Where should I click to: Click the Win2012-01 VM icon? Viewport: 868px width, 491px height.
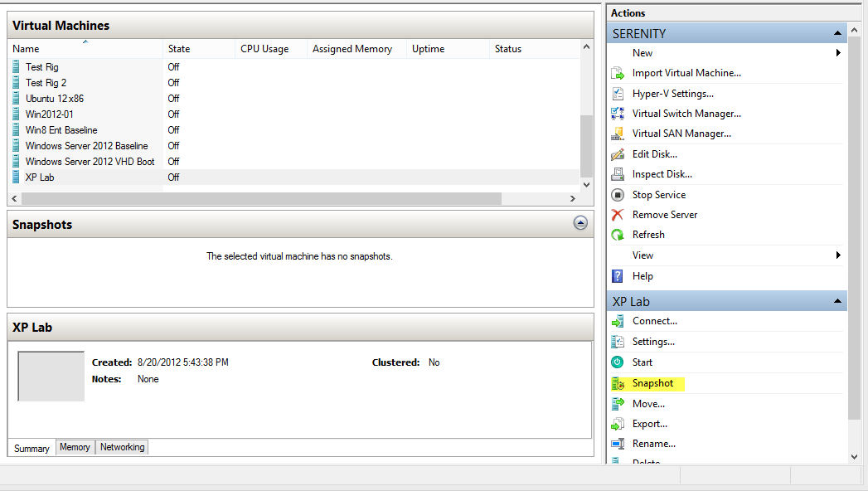coord(16,114)
